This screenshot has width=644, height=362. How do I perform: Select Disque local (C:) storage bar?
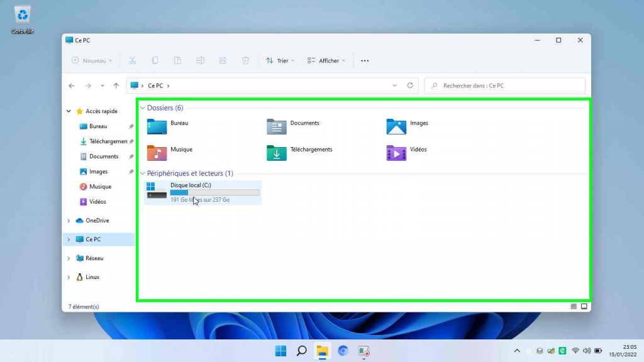(214, 192)
